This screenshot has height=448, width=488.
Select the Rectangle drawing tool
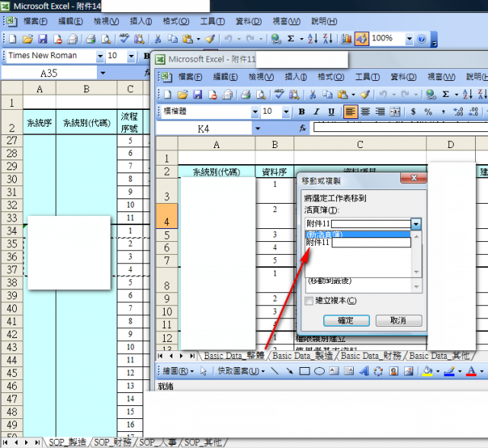304,371
